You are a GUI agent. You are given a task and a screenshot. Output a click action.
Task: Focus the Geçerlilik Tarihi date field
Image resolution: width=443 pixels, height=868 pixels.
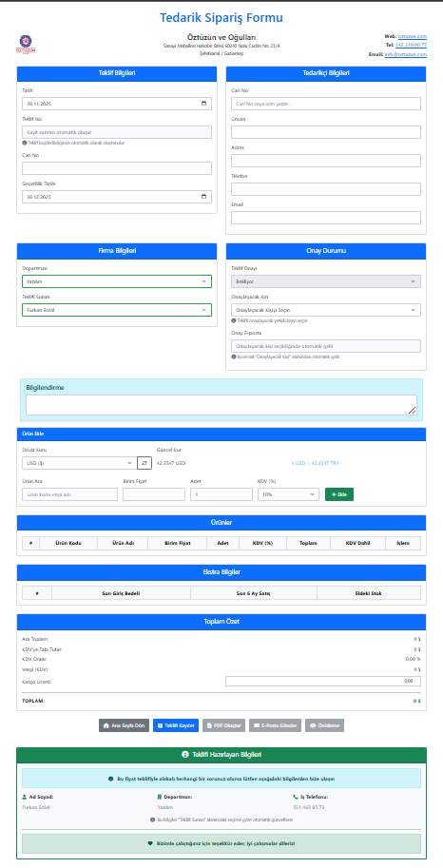(x=117, y=197)
